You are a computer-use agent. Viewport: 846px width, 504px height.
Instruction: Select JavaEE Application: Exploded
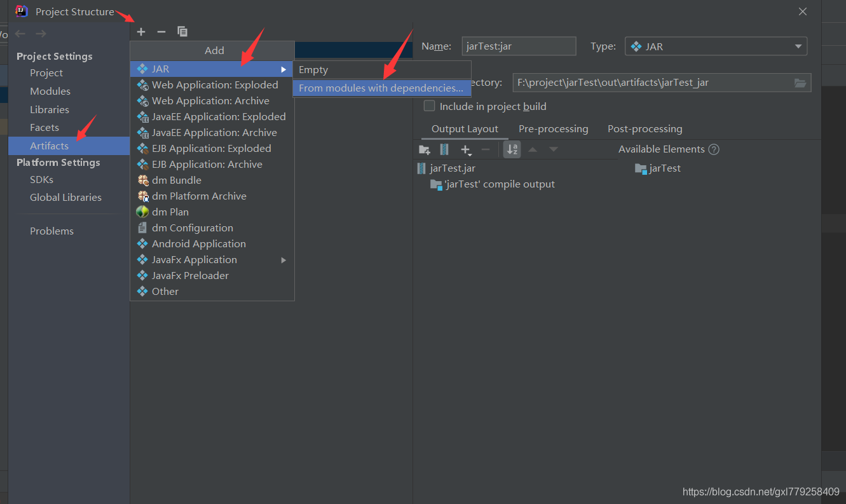(x=212, y=117)
